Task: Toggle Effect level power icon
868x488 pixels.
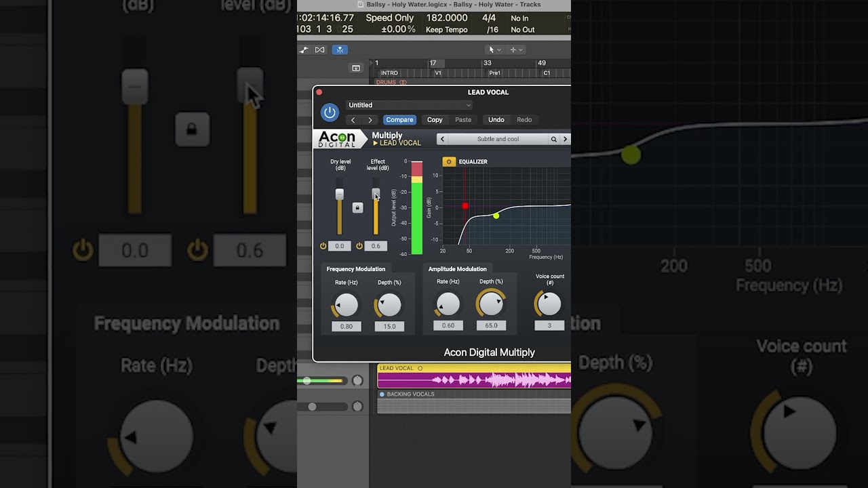Action: point(359,246)
